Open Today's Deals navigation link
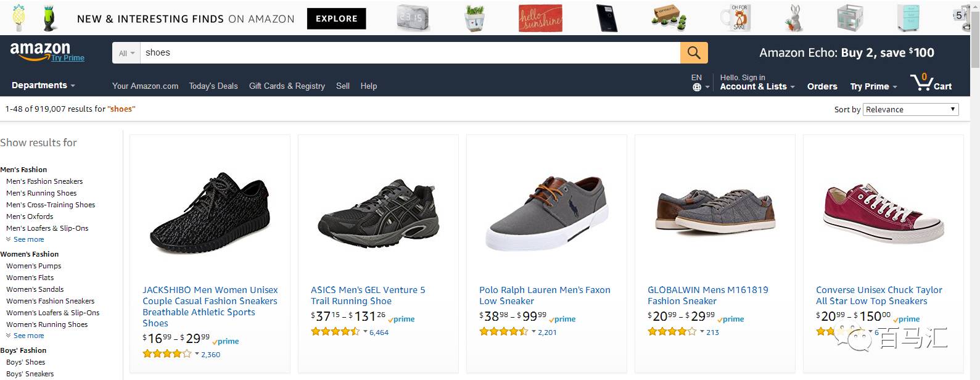 point(213,86)
